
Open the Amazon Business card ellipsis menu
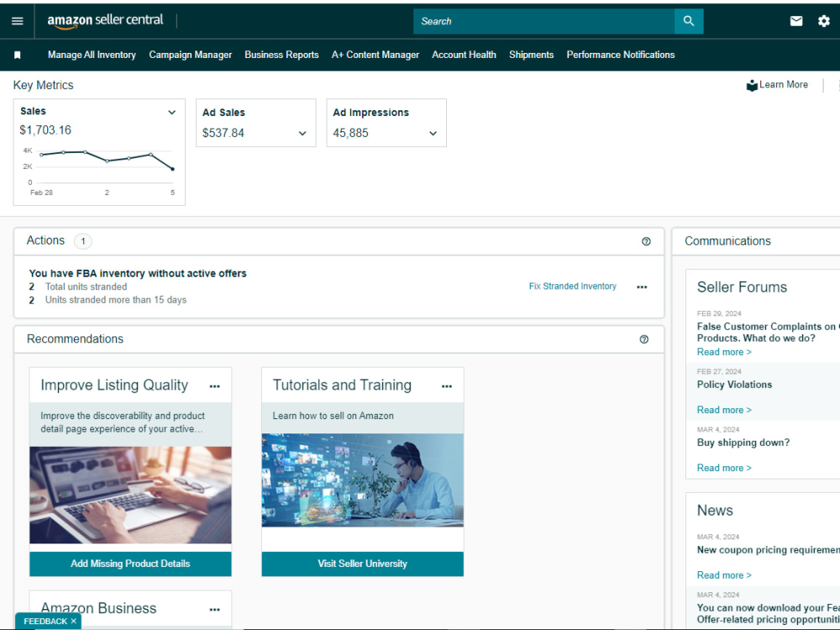coord(215,610)
